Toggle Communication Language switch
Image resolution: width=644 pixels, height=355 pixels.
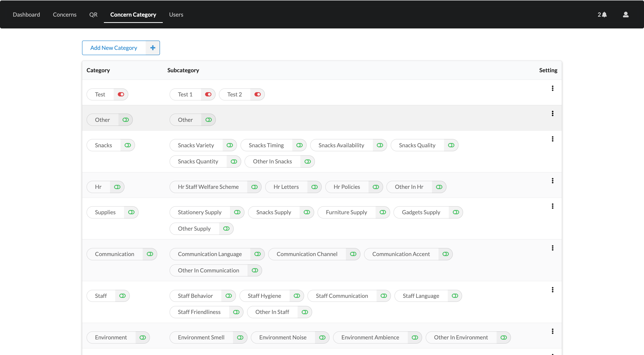(258, 254)
